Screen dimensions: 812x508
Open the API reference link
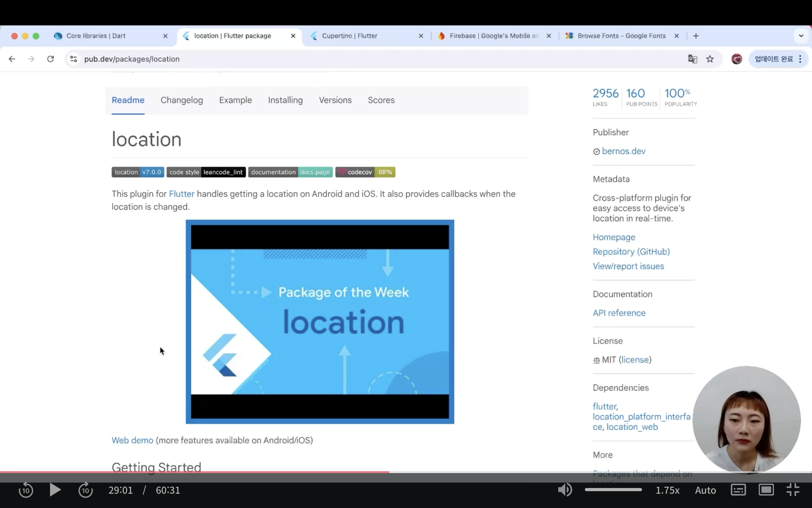click(619, 313)
